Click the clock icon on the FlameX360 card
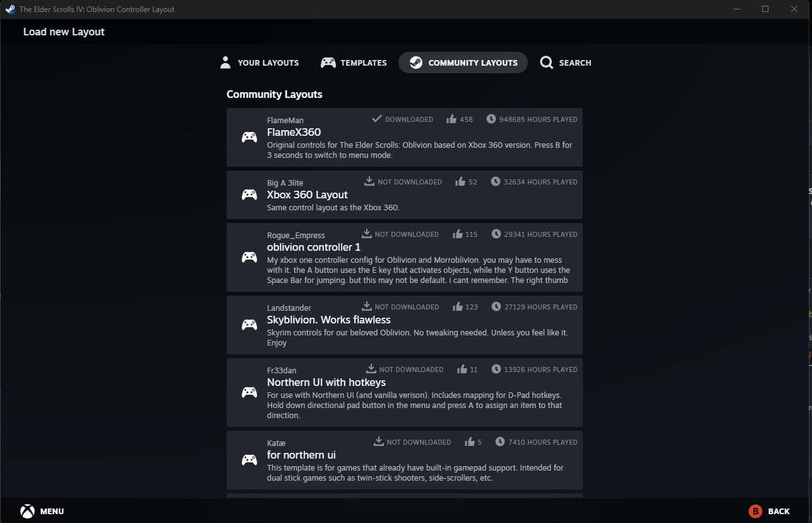Viewport: 812px width, 523px height. click(x=491, y=119)
